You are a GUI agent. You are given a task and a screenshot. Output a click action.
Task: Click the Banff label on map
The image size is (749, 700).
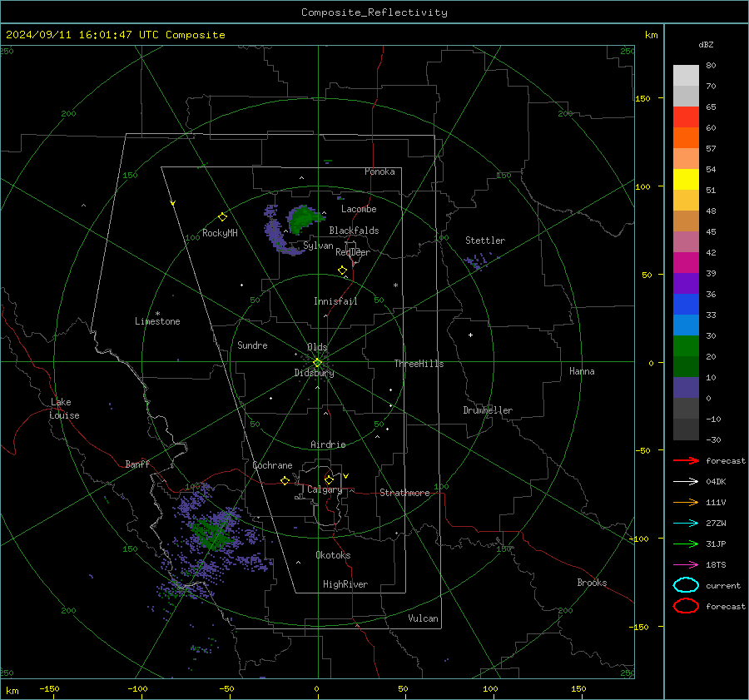pyautogui.click(x=137, y=464)
